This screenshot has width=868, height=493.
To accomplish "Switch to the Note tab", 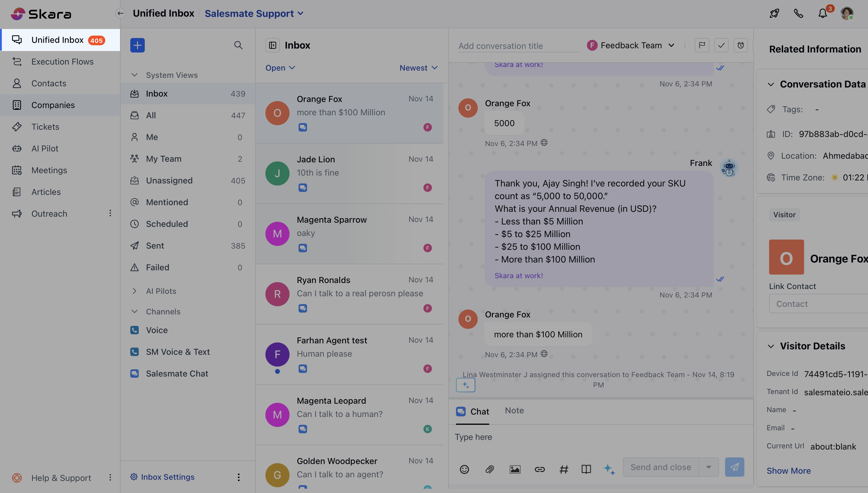I will click(x=514, y=410).
